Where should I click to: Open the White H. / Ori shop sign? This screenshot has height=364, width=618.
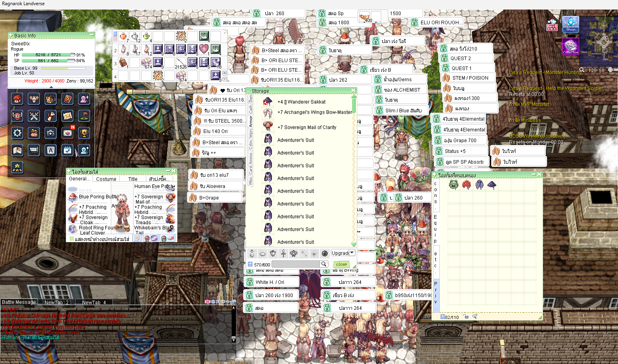coord(271,282)
